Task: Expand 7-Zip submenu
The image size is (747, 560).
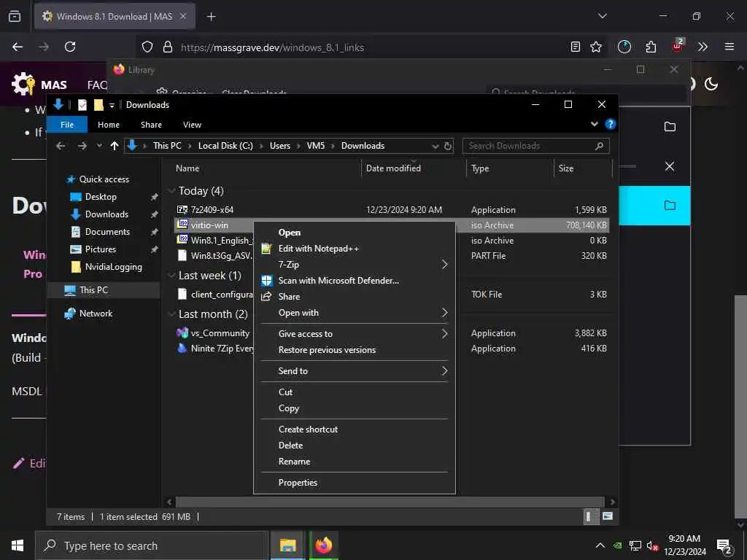Action: click(355, 264)
